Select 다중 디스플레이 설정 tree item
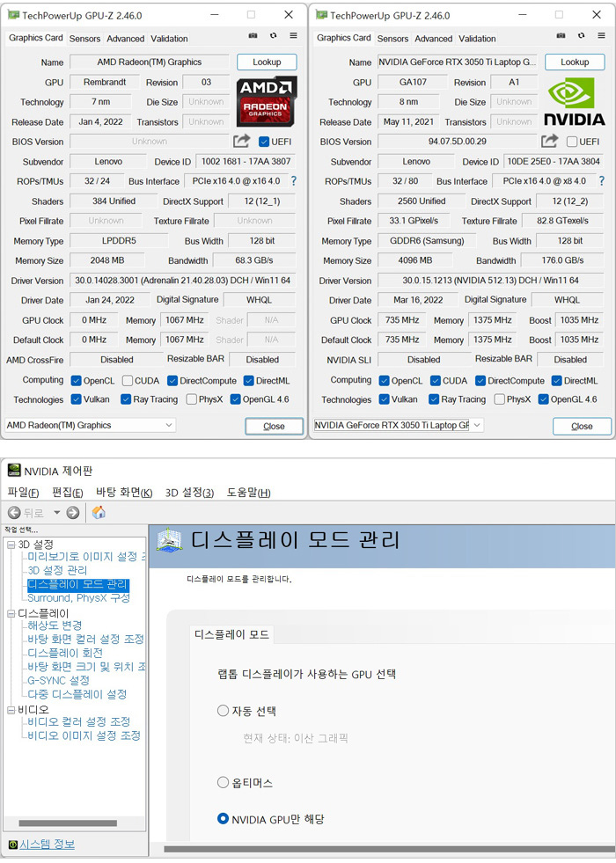This screenshot has height=863, width=616. [x=77, y=694]
